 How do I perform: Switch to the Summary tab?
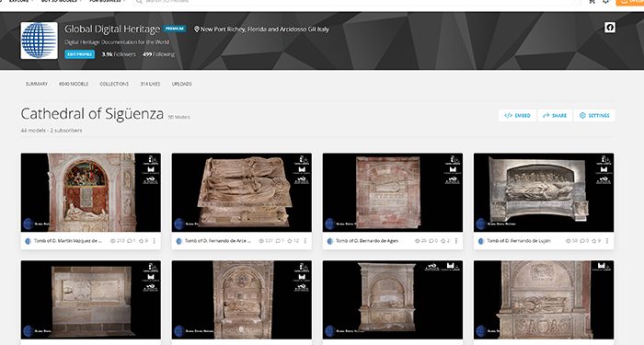tap(37, 84)
